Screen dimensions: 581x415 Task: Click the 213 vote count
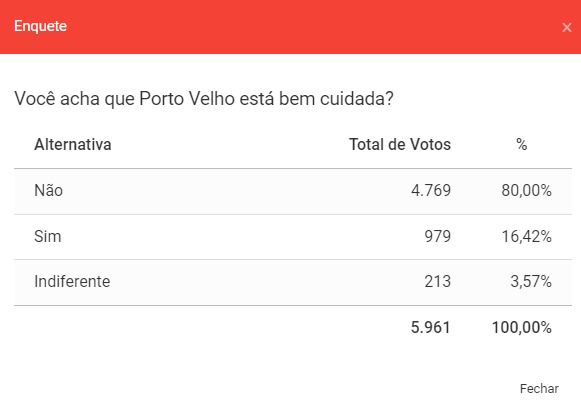pos(438,282)
